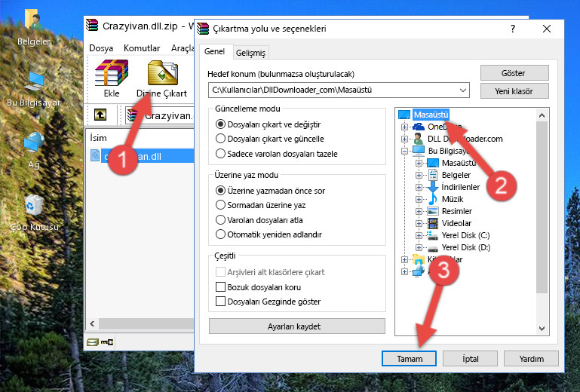Open the Komutlar menu in WinRAR
The width and height of the screenshot is (580, 392).
tap(142, 48)
